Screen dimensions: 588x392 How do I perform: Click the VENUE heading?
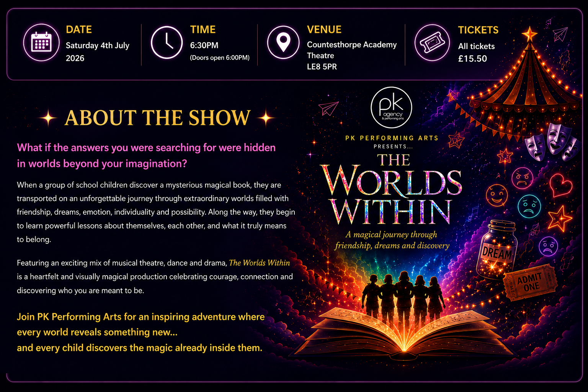coord(324,29)
